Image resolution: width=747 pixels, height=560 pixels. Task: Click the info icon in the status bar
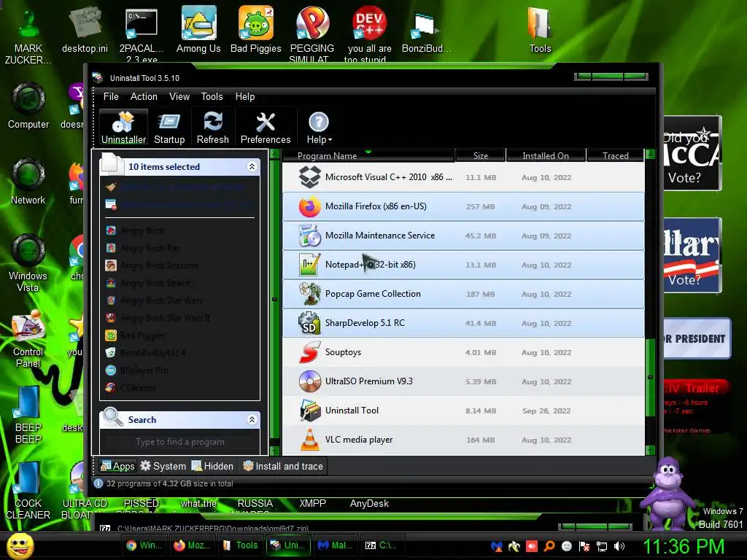click(x=98, y=483)
